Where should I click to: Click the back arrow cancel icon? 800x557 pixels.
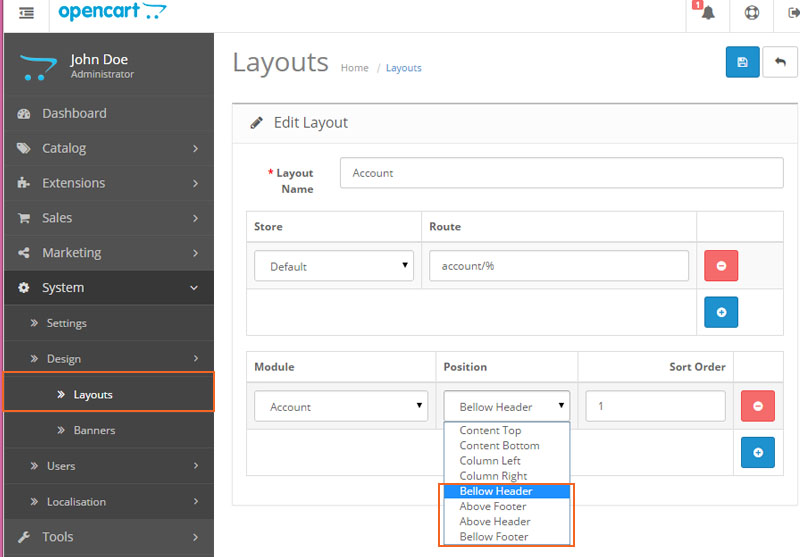point(780,62)
